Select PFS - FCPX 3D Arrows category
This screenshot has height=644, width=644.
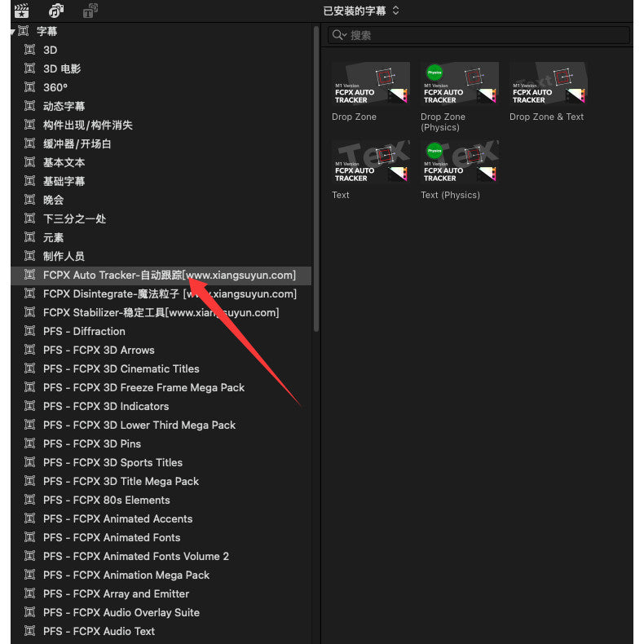161,350
